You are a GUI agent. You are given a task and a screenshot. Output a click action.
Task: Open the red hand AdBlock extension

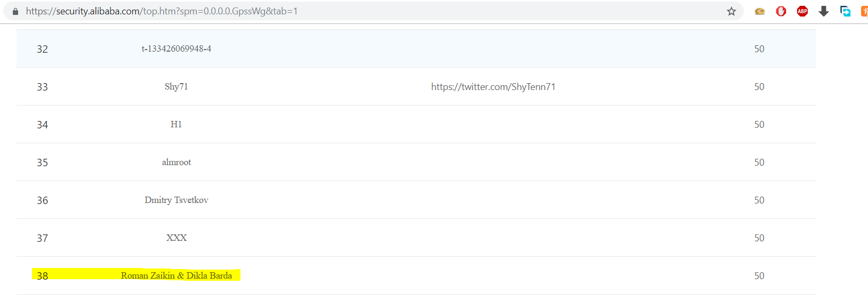781,11
